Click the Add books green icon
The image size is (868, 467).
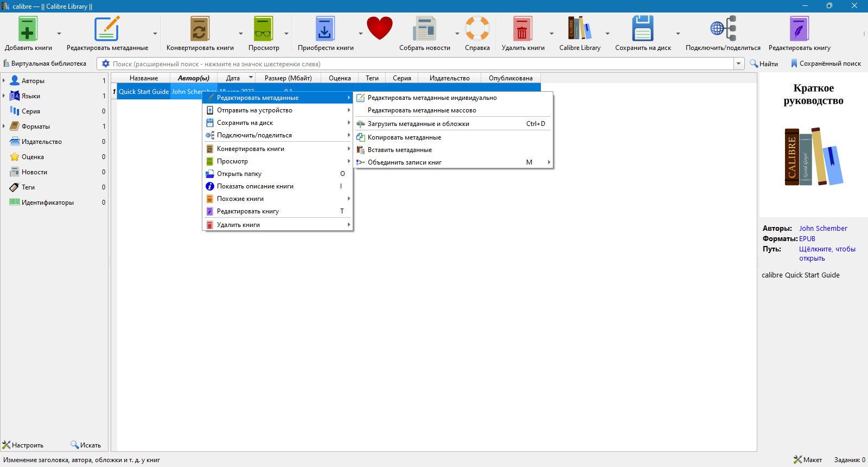tap(28, 29)
